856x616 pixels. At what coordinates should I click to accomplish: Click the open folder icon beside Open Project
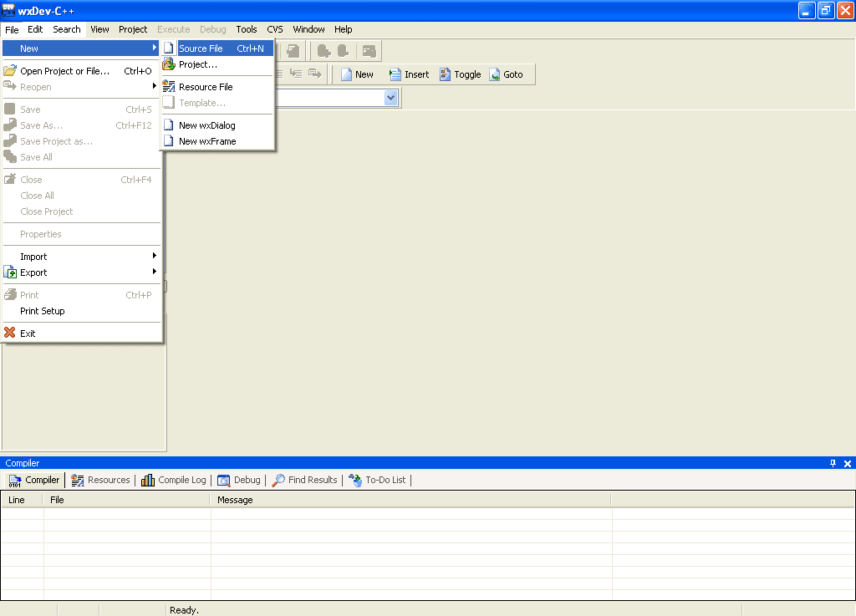pos(10,70)
